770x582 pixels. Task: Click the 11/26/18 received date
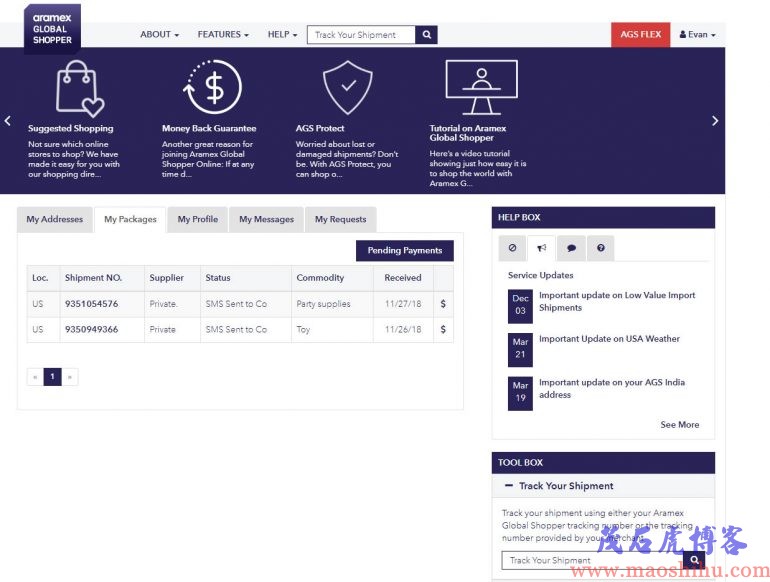403,330
